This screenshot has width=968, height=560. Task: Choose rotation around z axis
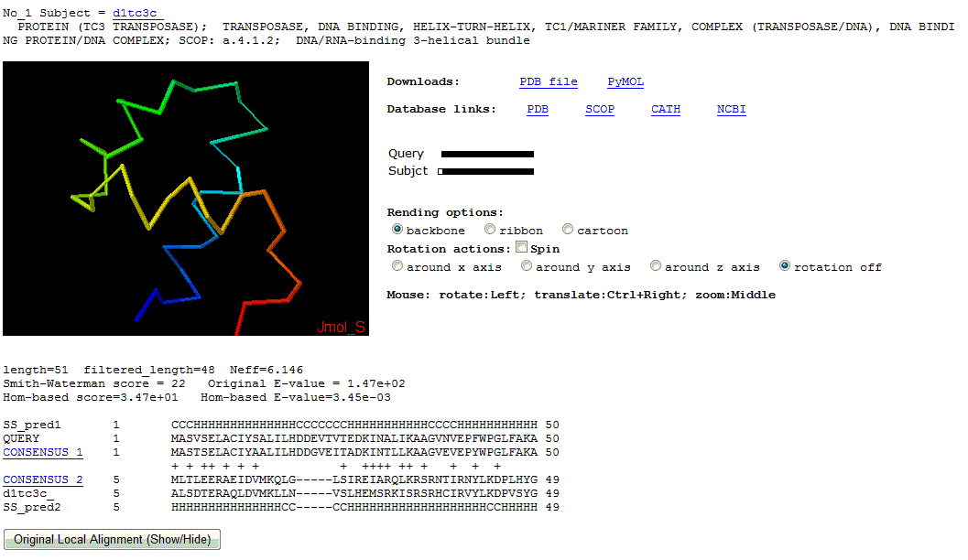(x=656, y=266)
